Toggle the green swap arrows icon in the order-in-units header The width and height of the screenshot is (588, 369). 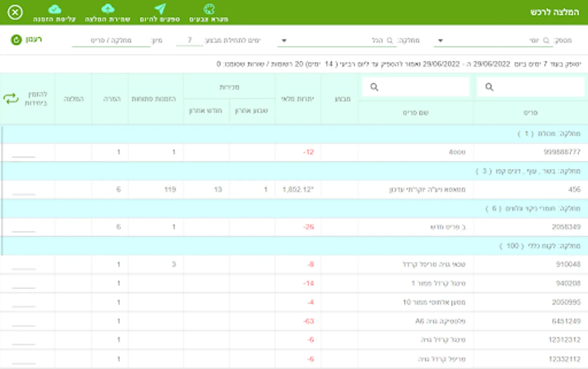[11, 98]
